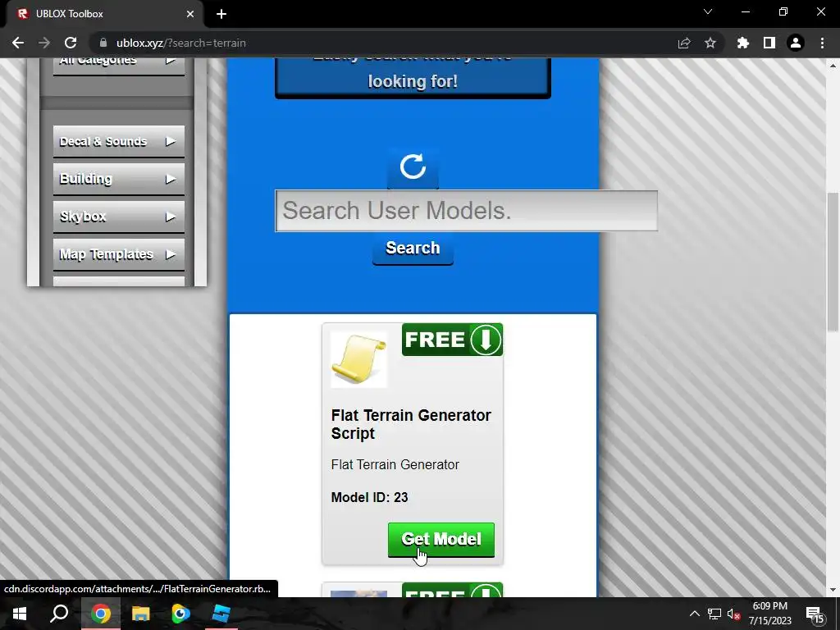Open the Extensions puzzle icon
Image resolution: width=840 pixels, height=630 pixels.
(742, 43)
